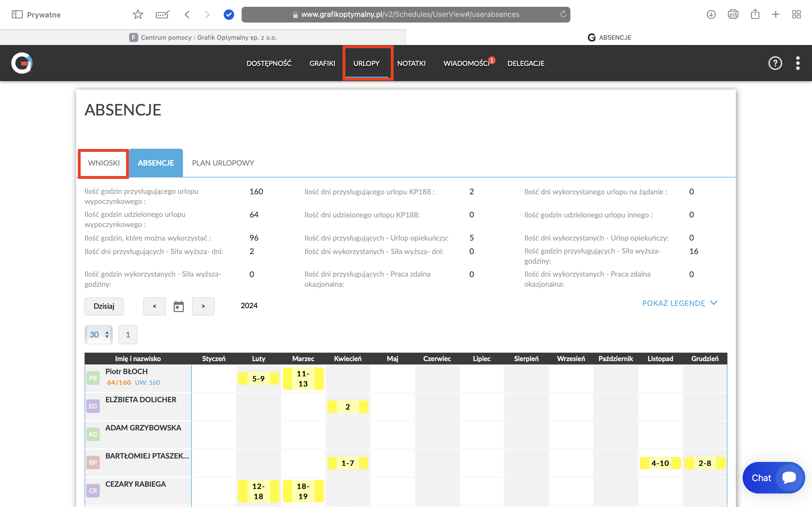This screenshot has height=507, width=812.
Task: Open the Chat bubble widget
Action: point(773,477)
